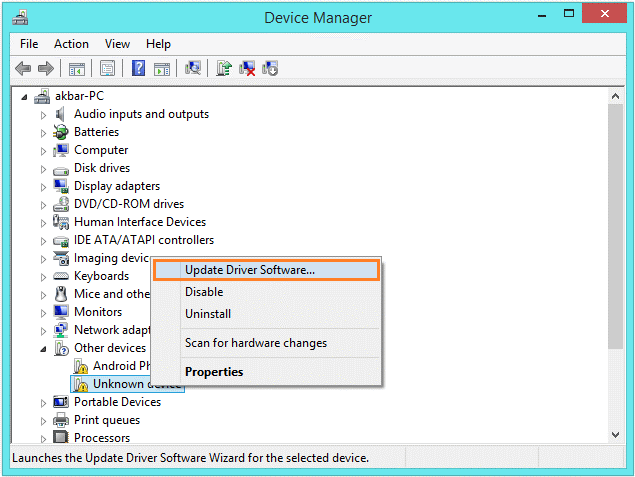The image size is (635, 477).
Task: Click the blue Help question mark icon
Action: (x=139, y=68)
